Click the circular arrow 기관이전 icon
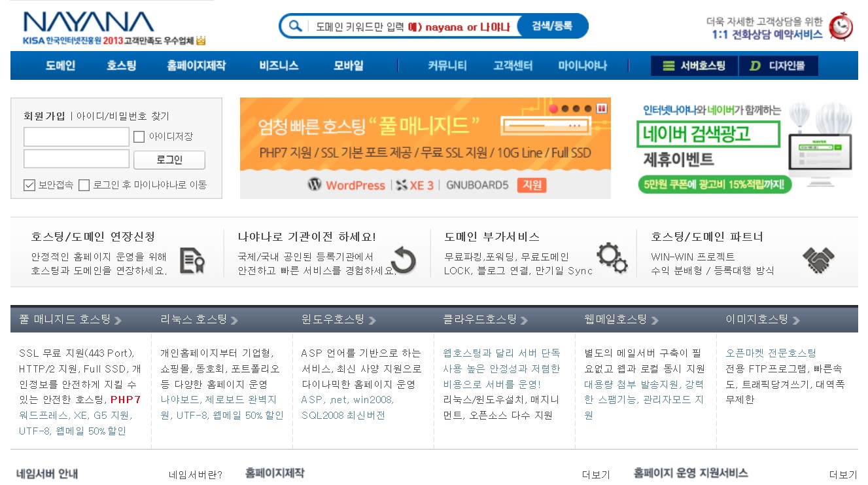 (403, 260)
